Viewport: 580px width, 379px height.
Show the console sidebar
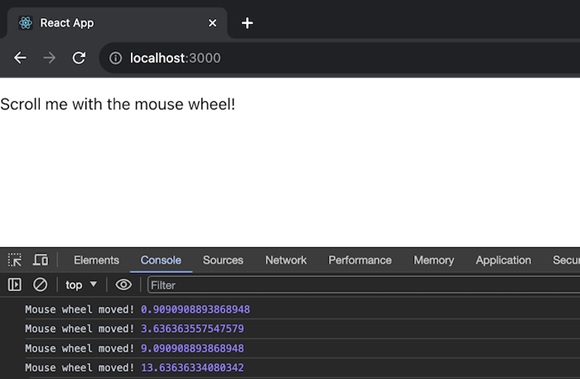15,285
